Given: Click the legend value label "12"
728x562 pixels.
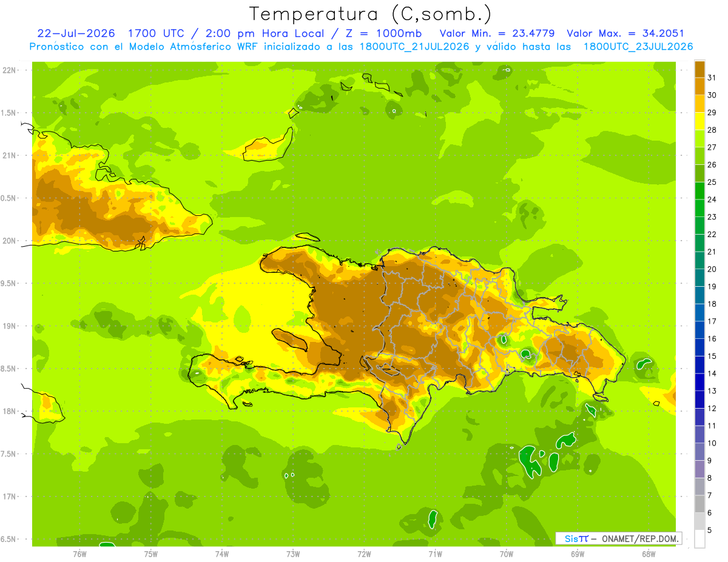Looking at the screenshot, I should [x=712, y=409].
